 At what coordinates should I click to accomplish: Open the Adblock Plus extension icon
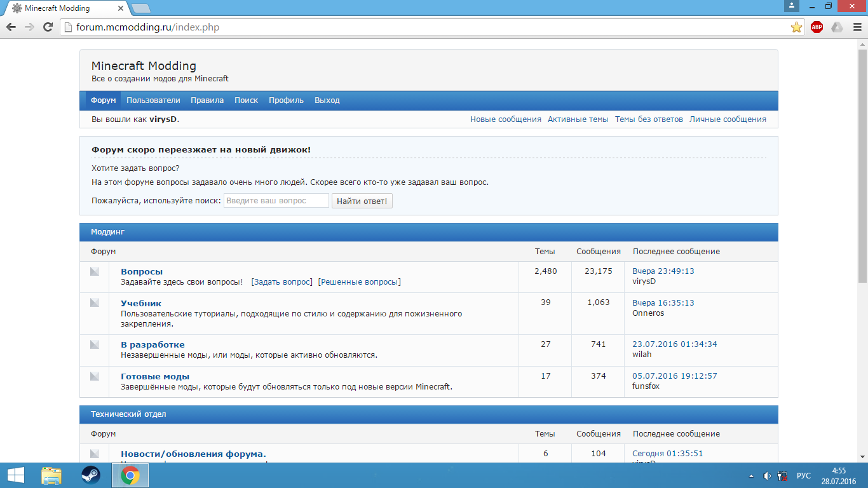point(817,27)
